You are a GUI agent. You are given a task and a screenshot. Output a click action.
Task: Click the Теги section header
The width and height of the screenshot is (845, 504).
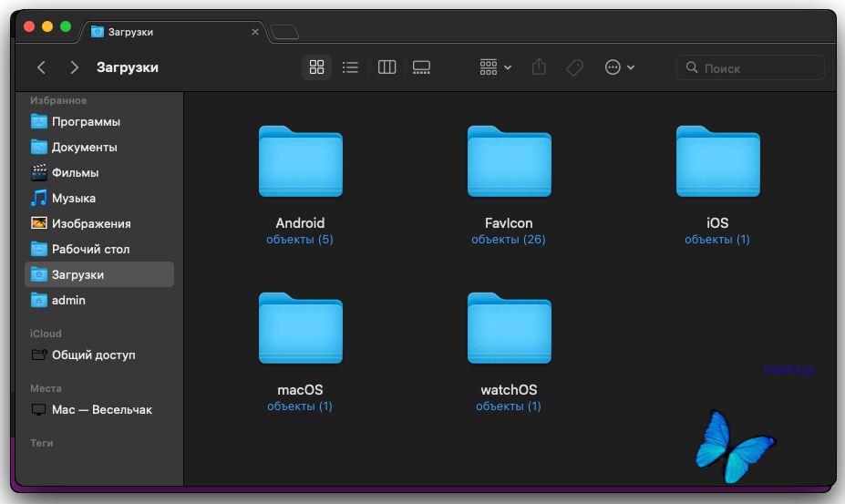tap(42, 443)
